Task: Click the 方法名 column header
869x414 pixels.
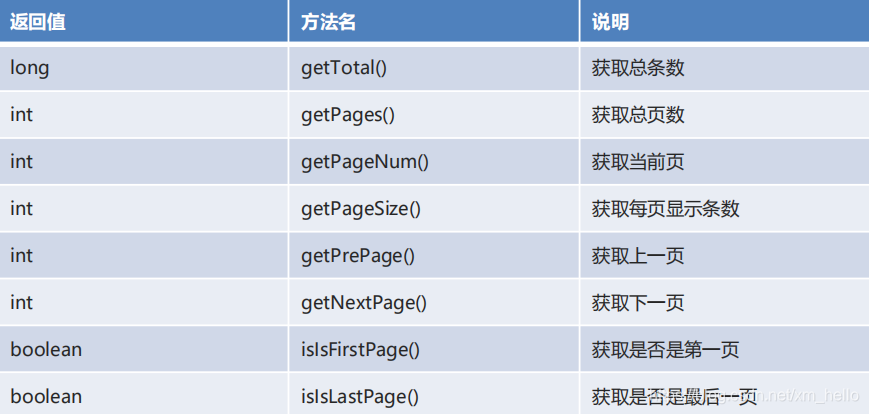Action: click(x=434, y=21)
